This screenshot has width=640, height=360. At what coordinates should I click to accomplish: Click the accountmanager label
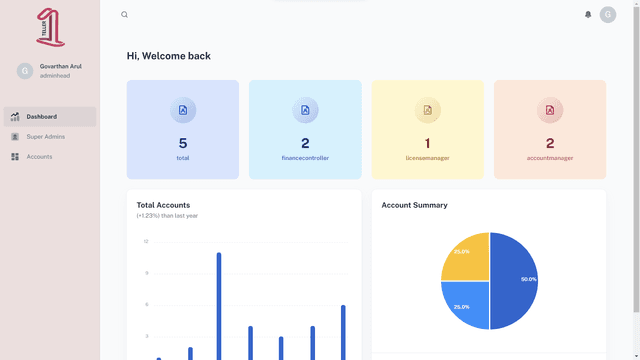pos(550,158)
